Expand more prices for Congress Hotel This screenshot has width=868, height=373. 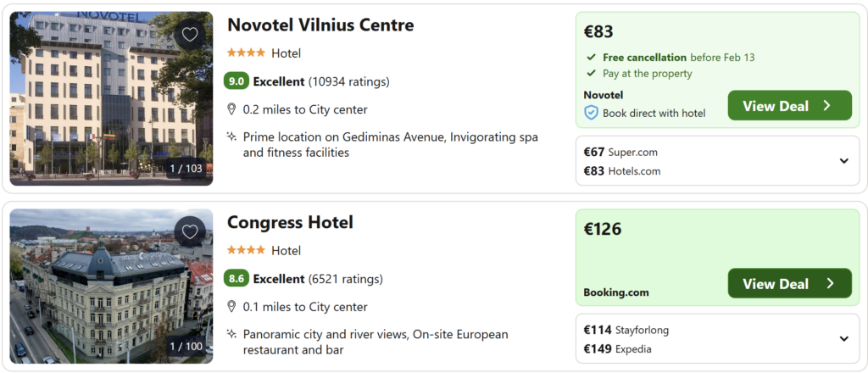click(x=844, y=339)
